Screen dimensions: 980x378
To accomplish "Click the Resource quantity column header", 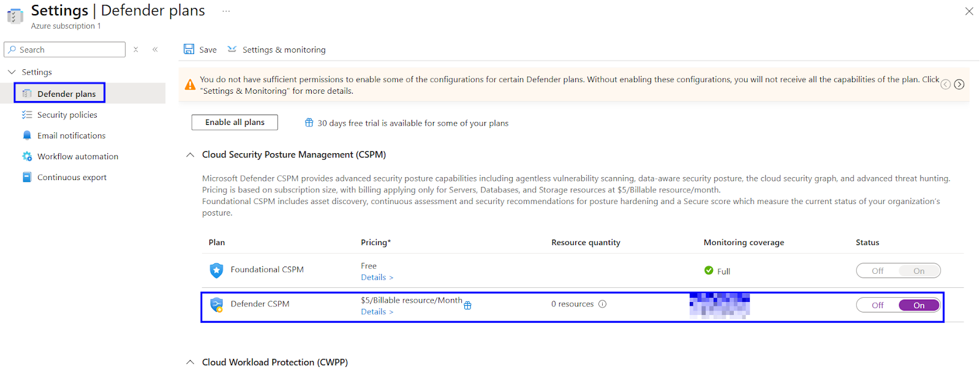I will coord(586,243).
